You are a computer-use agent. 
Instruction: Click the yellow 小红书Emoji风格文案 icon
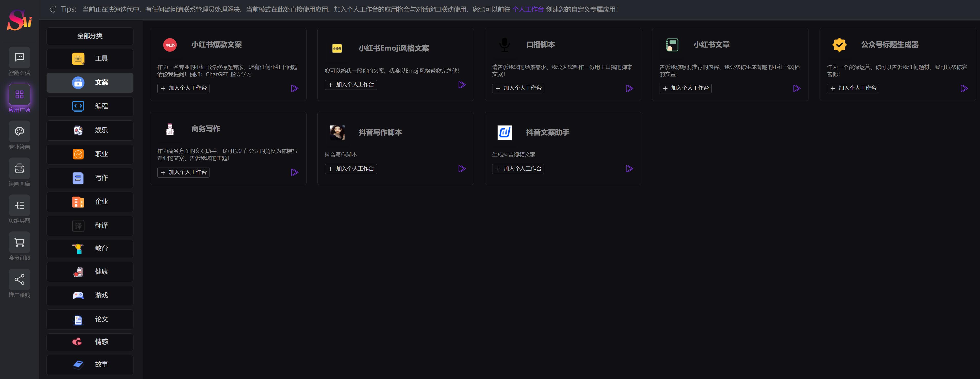[x=337, y=49]
